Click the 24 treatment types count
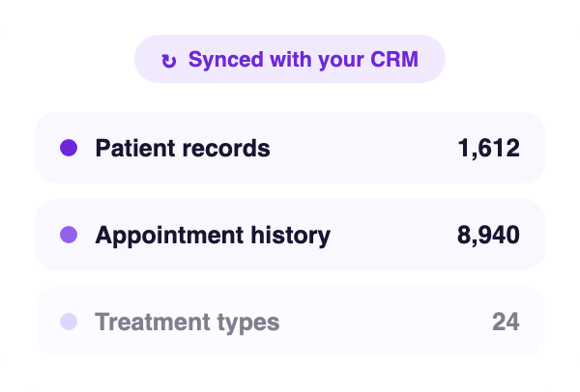The image size is (580, 392). 506,322
